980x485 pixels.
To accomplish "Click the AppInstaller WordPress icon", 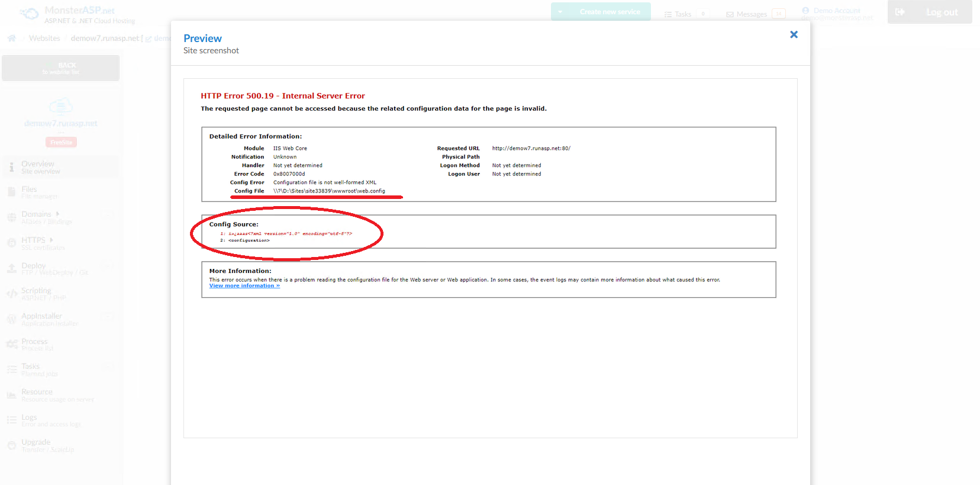I will click(x=11, y=319).
